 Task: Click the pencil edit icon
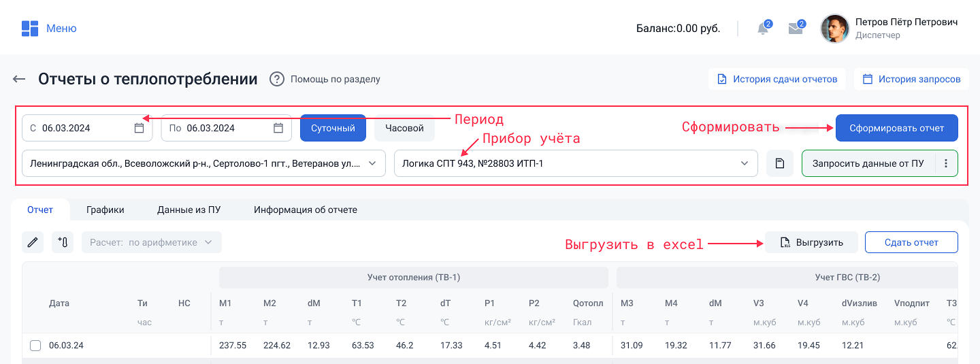pos(33,242)
